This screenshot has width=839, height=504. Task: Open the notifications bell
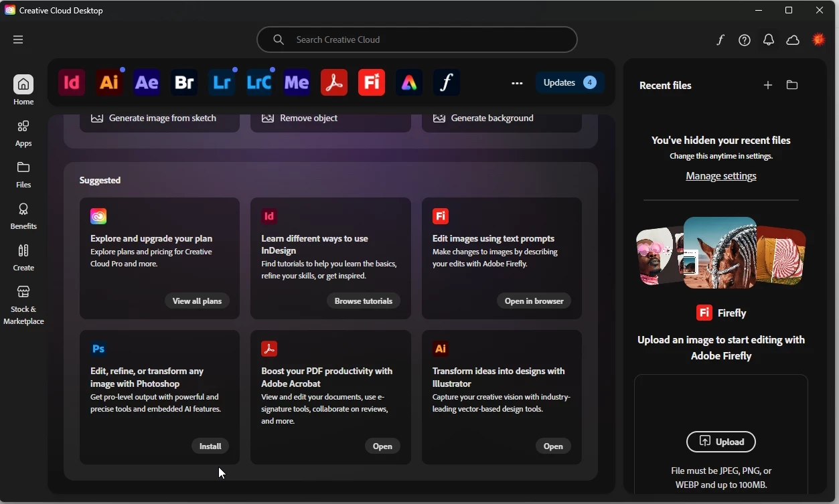(769, 40)
